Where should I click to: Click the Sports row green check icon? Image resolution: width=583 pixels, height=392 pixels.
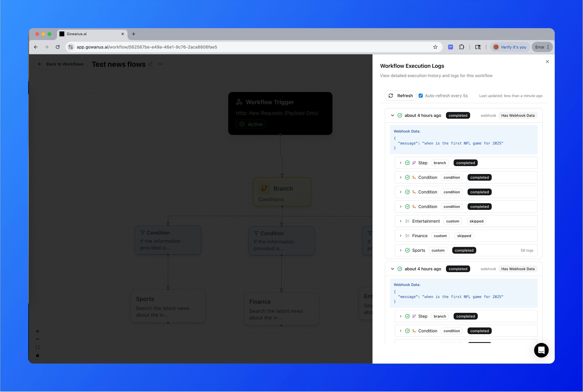407,251
